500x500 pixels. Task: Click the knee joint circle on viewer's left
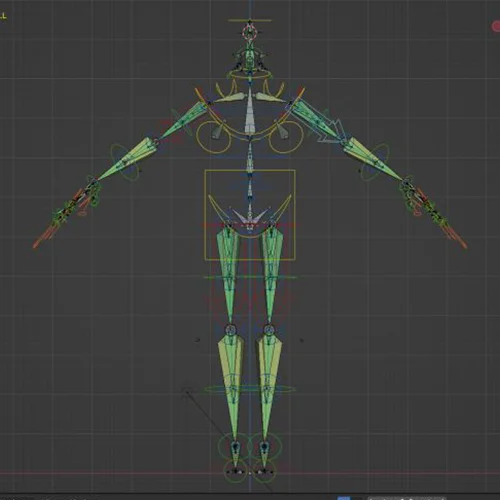coord(230,330)
